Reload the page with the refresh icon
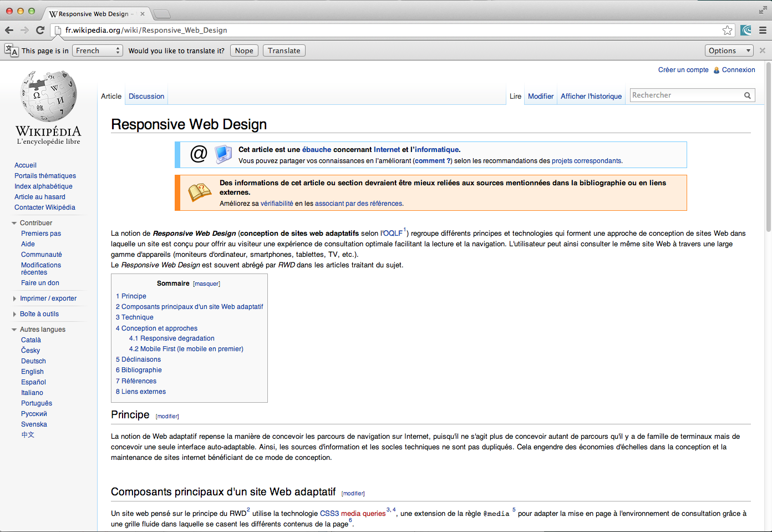The width and height of the screenshot is (772, 532). [x=40, y=30]
